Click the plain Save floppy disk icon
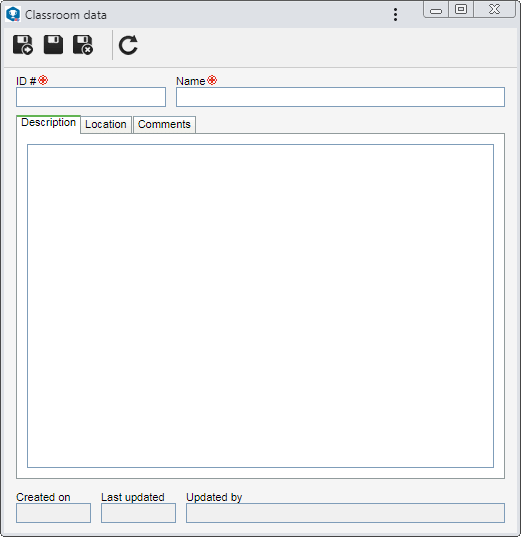 [x=53, y=45]
